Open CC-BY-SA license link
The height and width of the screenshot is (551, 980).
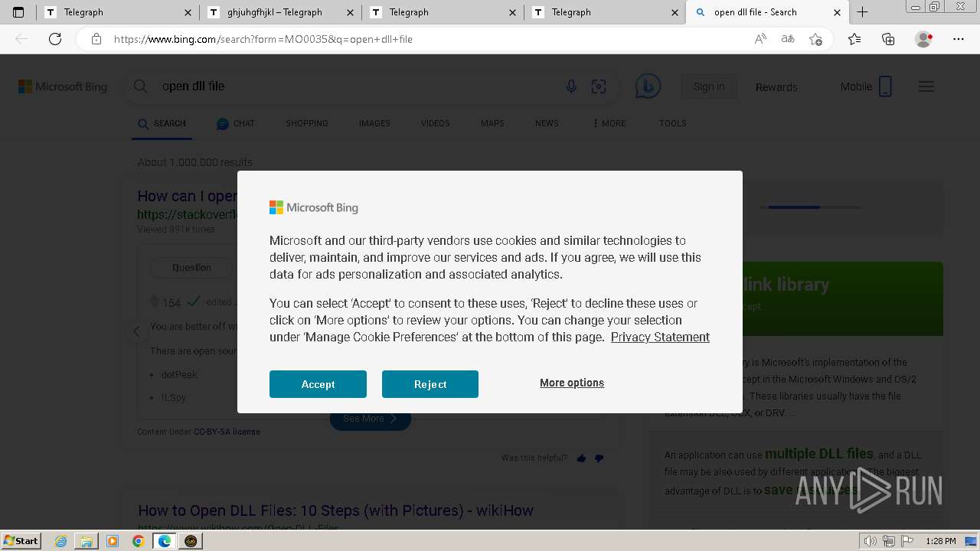227,432
